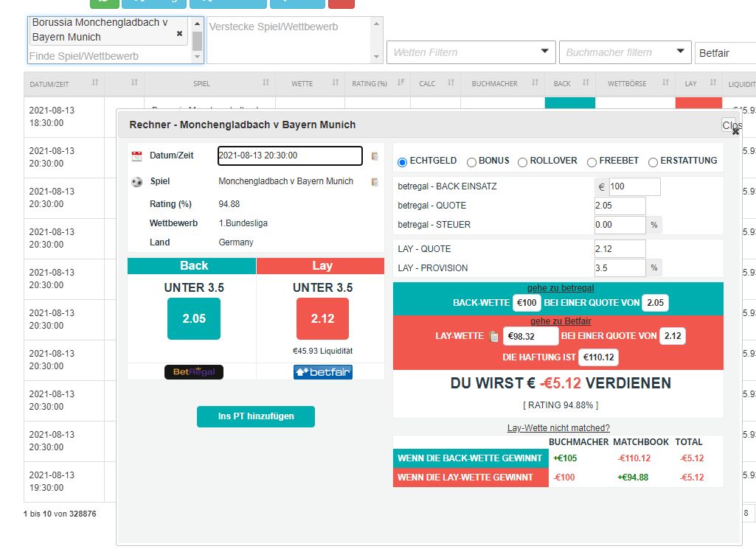Screen dimensions: 756x549
Task: Sort table by Datum/Zeit column
Action: coord(95,83)
